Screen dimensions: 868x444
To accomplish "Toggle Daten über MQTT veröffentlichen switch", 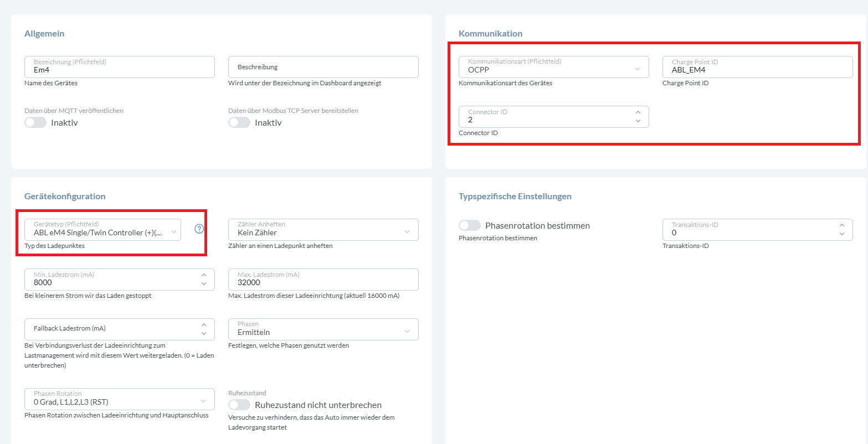I will pos(35,122).
